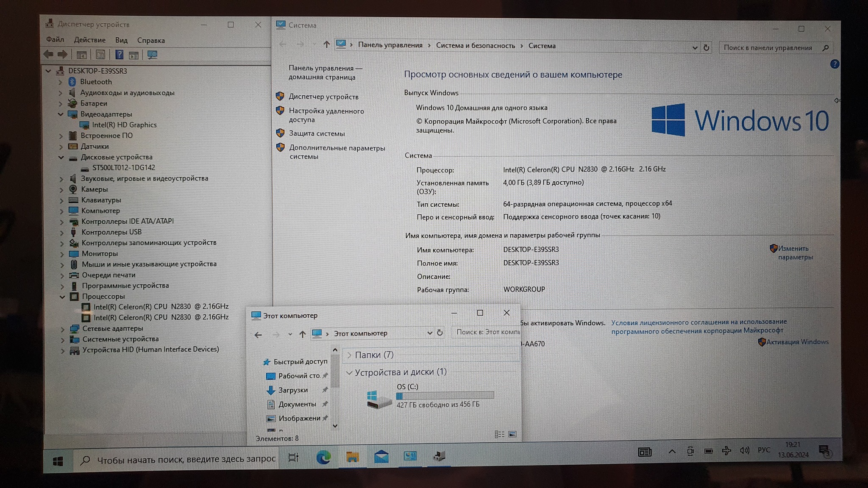Switch Explorer to details view
The width and height of the screenshot is (868, 488).
point(499,434)
